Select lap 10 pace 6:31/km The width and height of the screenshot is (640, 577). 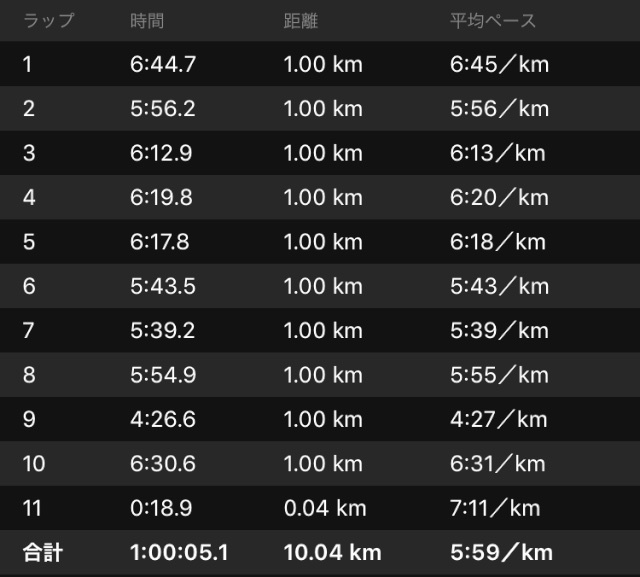click(498, 464)
